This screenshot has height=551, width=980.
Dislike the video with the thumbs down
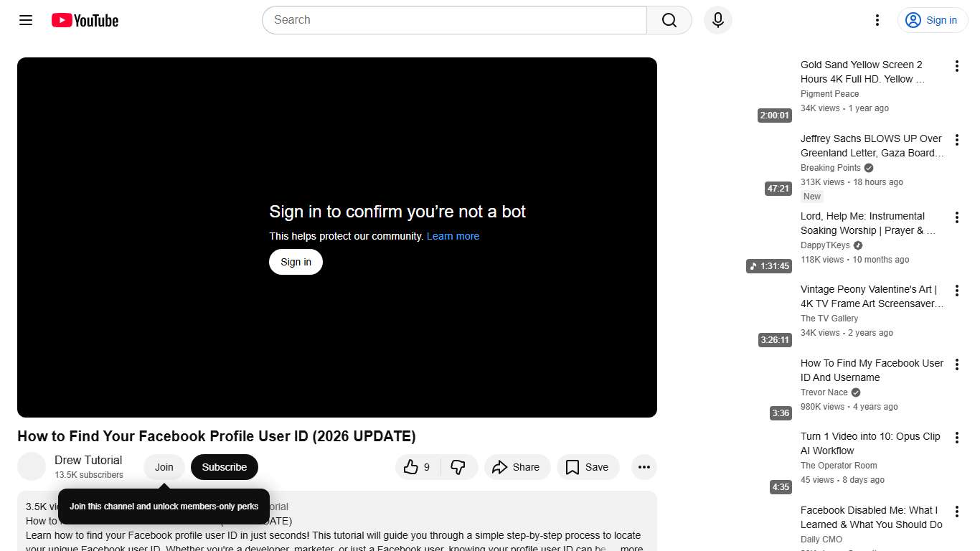point(458,467)
